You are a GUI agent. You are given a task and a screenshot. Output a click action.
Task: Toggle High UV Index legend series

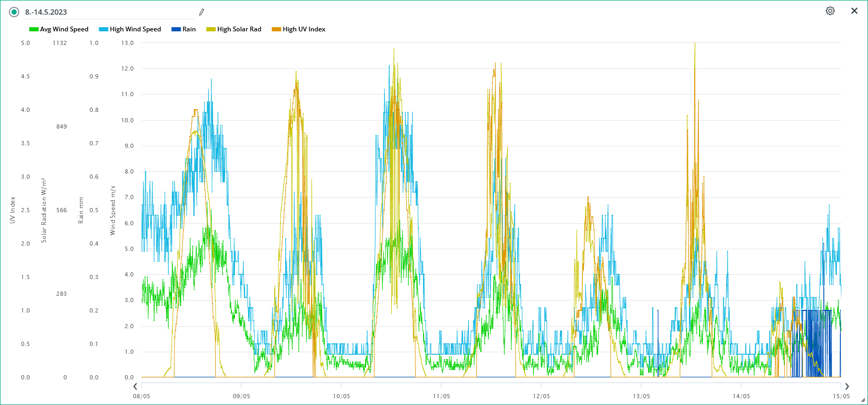[299, 29]
